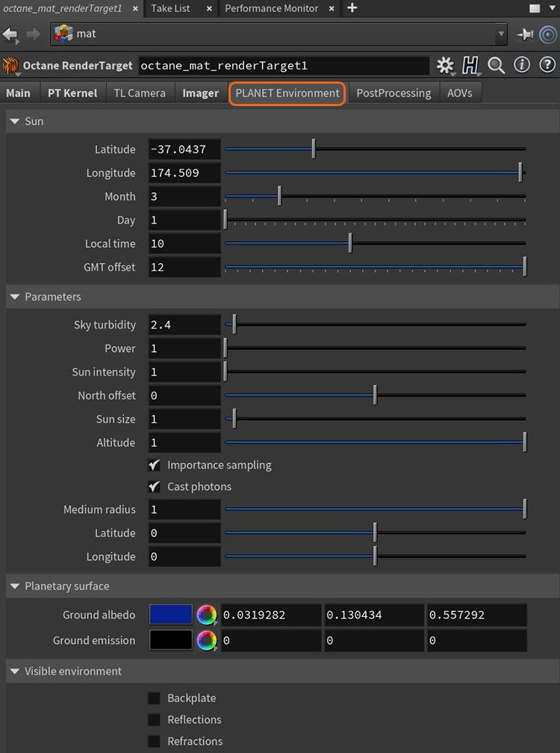Click the Sun size value field
The image size is (560, 753).
184,419
